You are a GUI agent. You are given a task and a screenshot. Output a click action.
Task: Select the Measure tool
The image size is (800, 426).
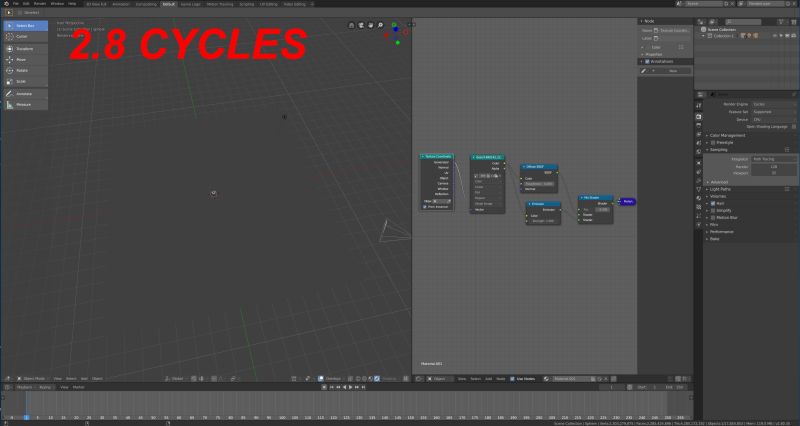coord(26,105)
